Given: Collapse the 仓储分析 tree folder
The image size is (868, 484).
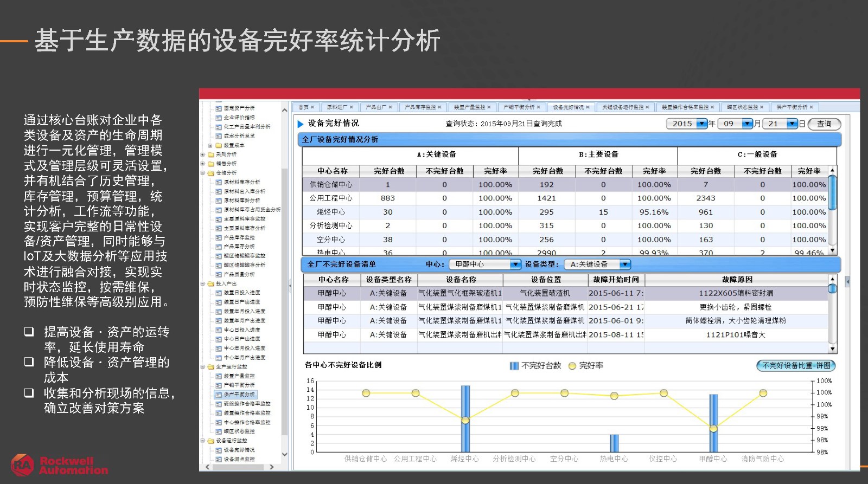Looking at the screenshot, I should (x=203, y=173).
